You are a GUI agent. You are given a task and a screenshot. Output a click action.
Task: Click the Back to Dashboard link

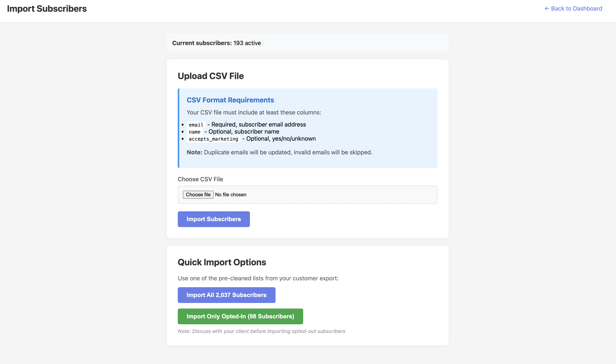coord(576,9)
